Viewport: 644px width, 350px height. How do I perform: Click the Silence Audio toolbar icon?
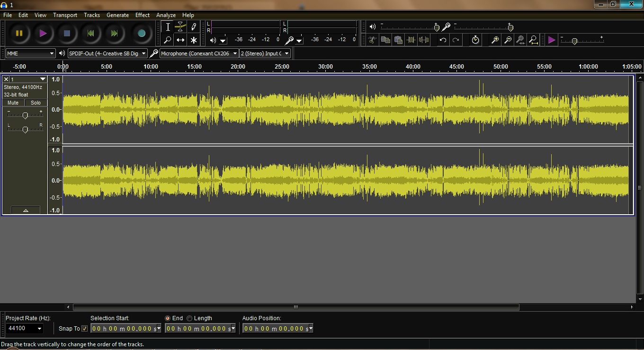pyautogui.click(x=424, y=40)
